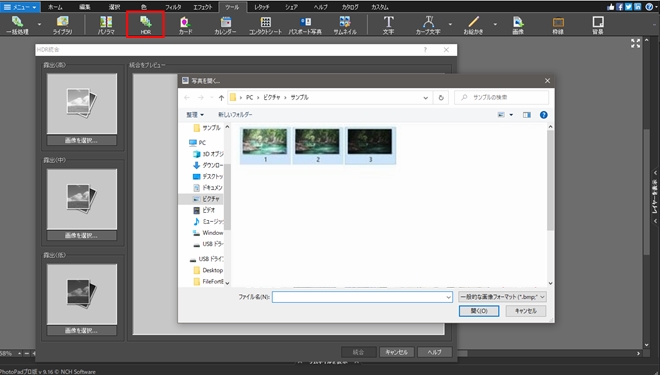Select Music in the navigation tree
Image resolution: width=660 pixels, height=375 pixels.
click(208, 221)
